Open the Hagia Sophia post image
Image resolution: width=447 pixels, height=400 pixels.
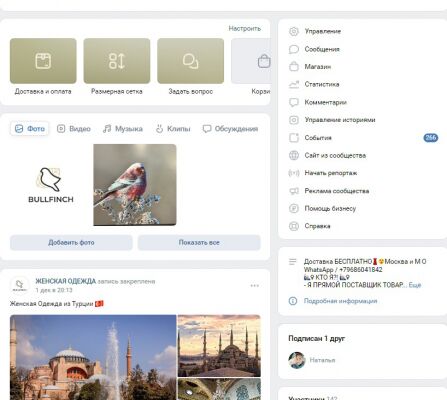coord(93,357)
